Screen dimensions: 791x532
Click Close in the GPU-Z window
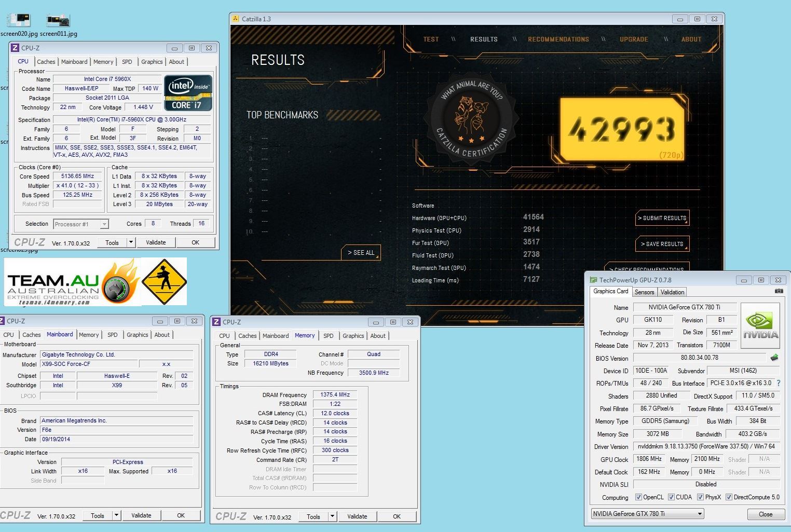(x=766, y=514)
